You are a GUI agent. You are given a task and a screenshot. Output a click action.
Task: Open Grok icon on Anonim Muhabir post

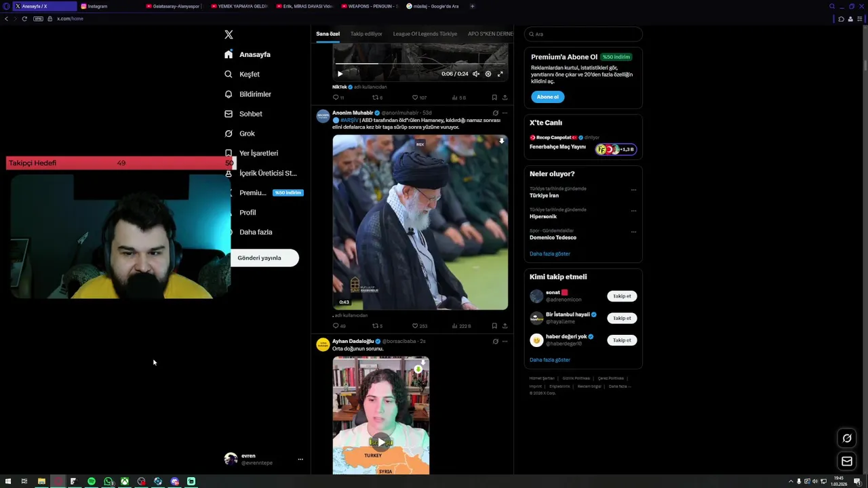[495, 113]
